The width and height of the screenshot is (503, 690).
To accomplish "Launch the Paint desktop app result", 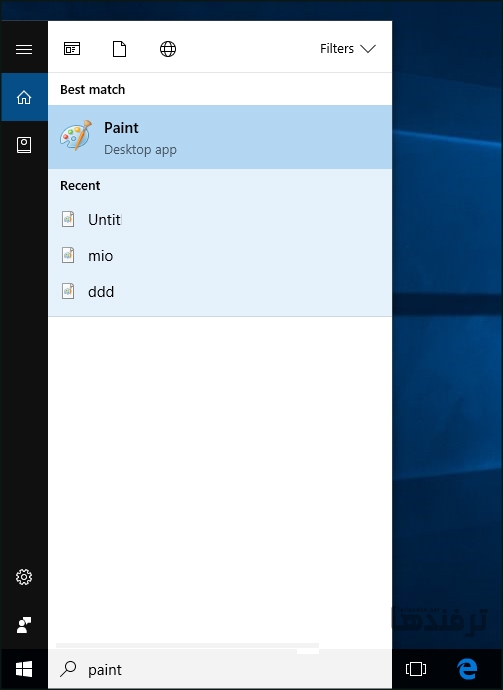I will [x=220, y=137].
